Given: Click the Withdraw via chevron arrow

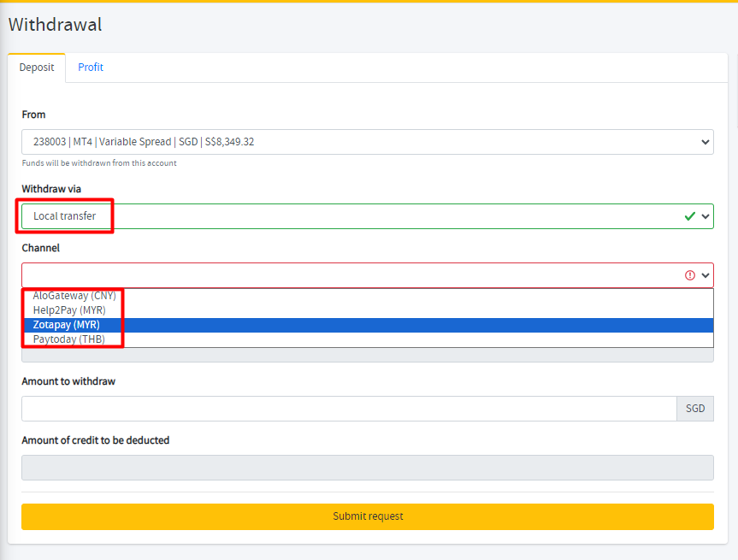Looking at the screenshot, I should 705,216.
